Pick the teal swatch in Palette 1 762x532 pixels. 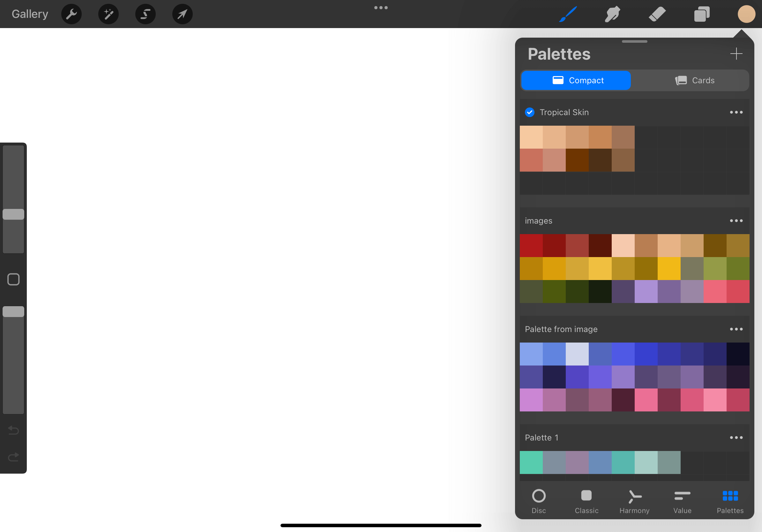623,462
